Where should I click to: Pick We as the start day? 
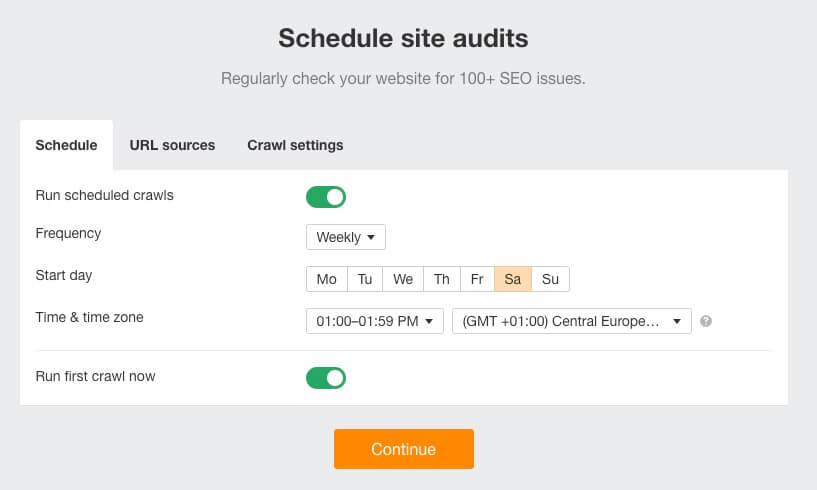tap(403, 279)
